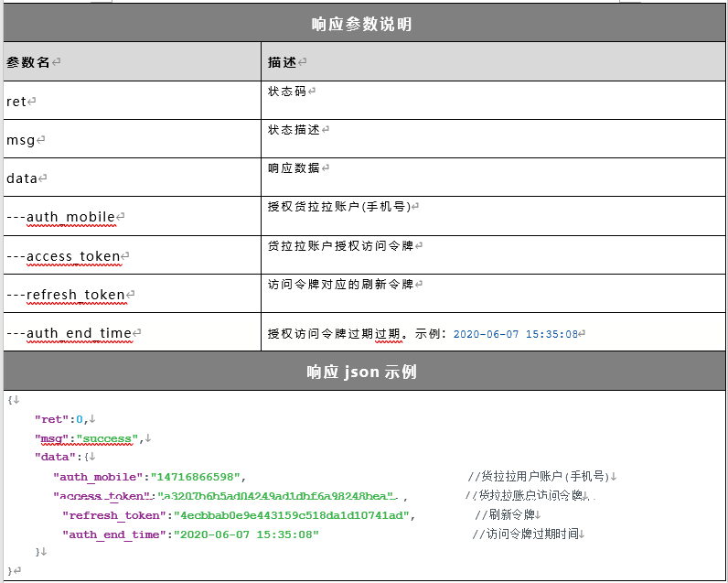Click the //访问令牌过期时间 comment
Viewport: 728px width, 583px height.
(x=526, y=534)
